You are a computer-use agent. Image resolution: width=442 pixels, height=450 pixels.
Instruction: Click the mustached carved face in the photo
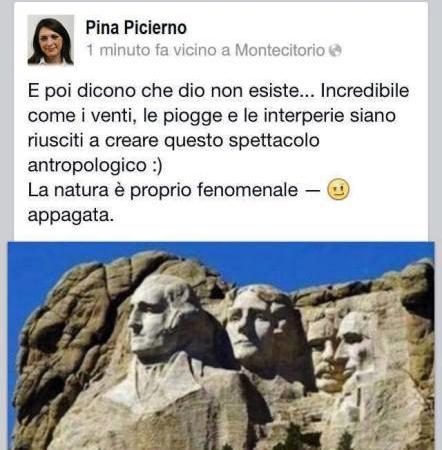click(321, 353)
